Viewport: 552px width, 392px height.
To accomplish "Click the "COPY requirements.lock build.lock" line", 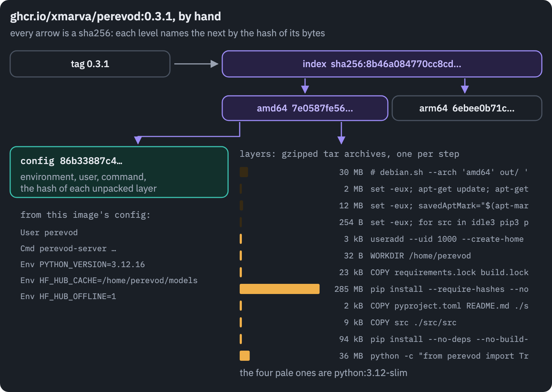I will 449,272.
